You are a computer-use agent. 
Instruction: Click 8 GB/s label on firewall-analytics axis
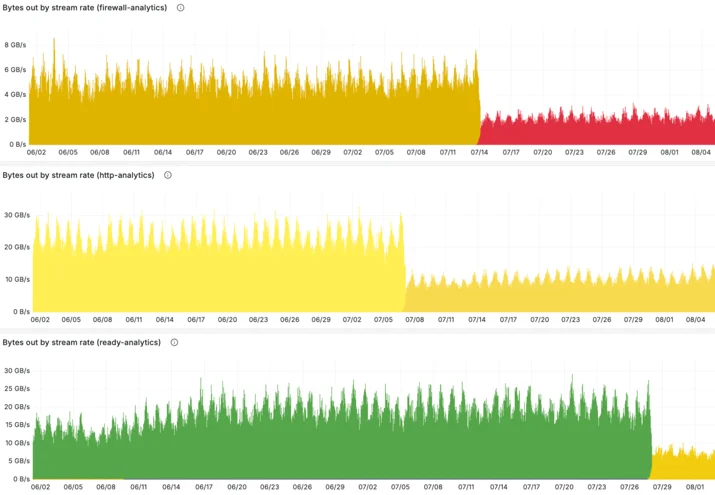click(16, 45)
